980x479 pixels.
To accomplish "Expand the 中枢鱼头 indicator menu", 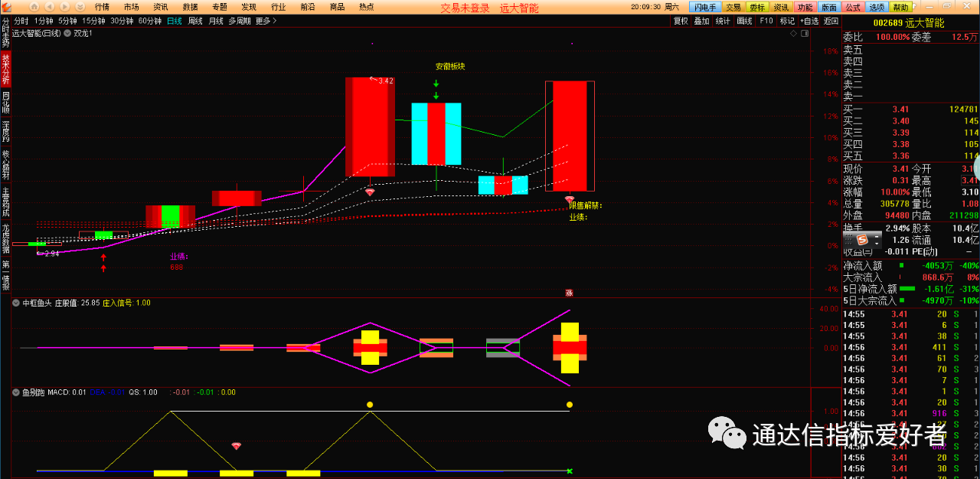I will coord(16,303).
